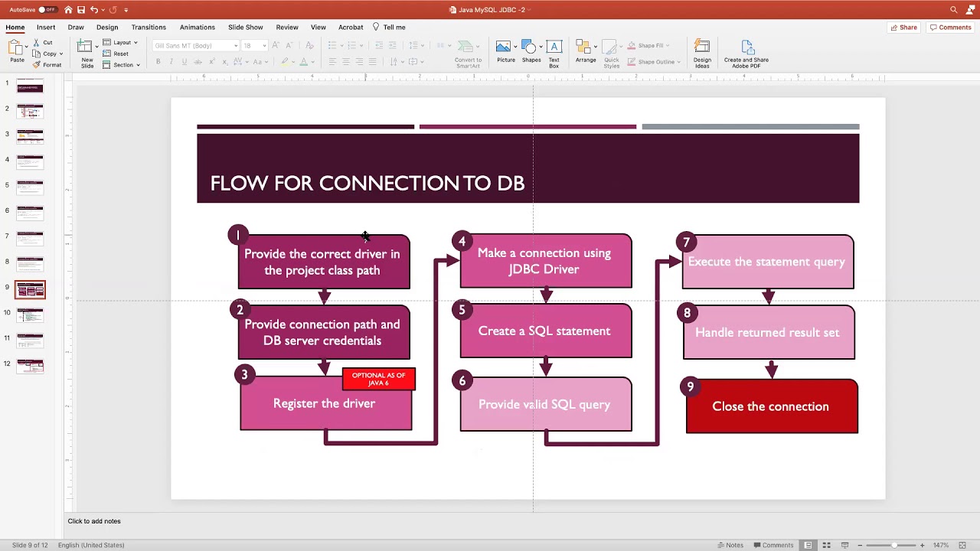The height and width of the screenshot is (551, 980).
Task: Expand the Section dropdown
Action: click(122, 65)
